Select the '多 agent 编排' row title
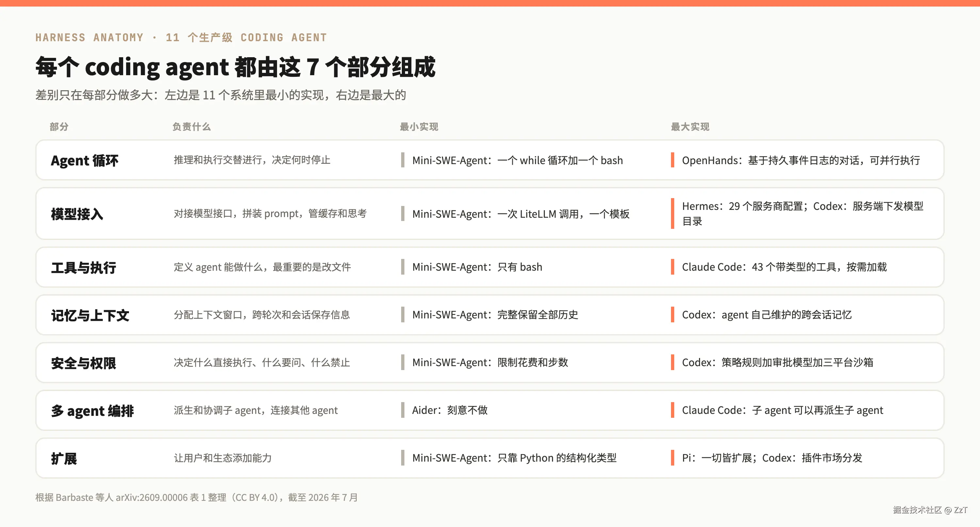Image resolution: width=980 pixels, height=527 pixels. click(x=92, y=411)
